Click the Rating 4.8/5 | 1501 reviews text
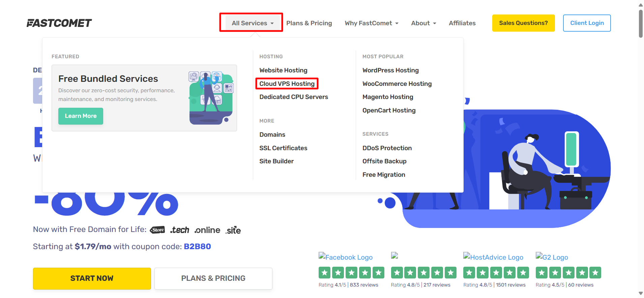644x298 pixels. [494, 285]
